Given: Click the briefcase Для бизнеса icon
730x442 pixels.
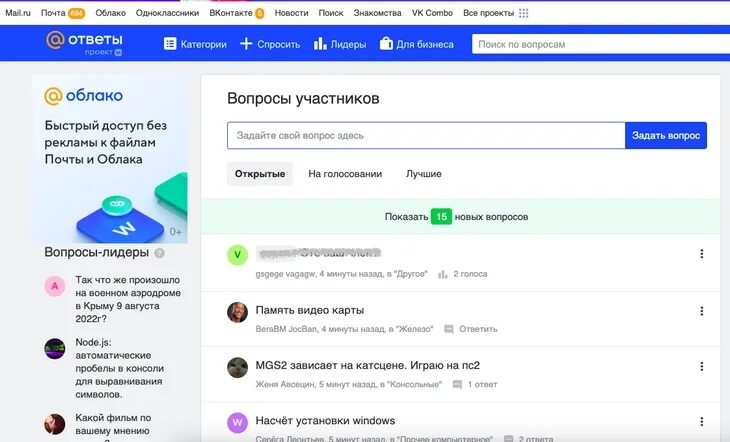Looking at the screenshot, I should [386, 43].
